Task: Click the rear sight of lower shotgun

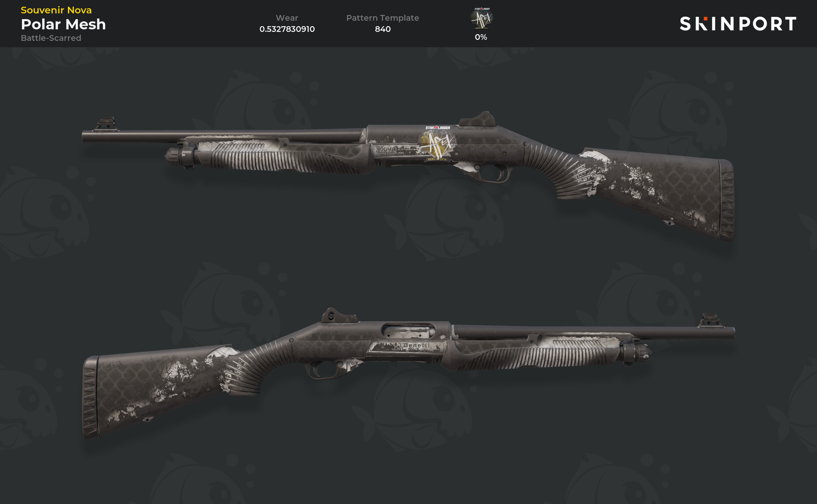Action: tap(339, 315)
